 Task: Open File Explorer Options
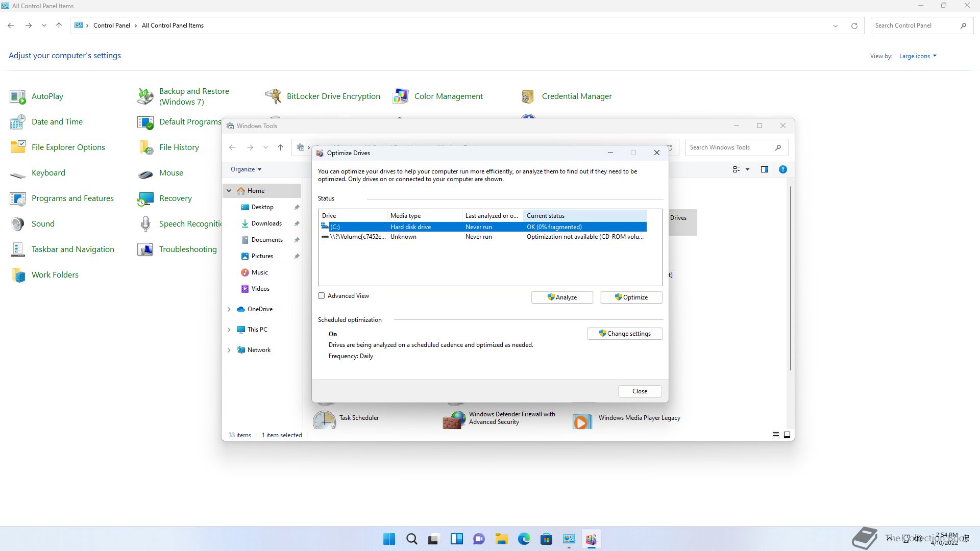click(x=58, y=147)
